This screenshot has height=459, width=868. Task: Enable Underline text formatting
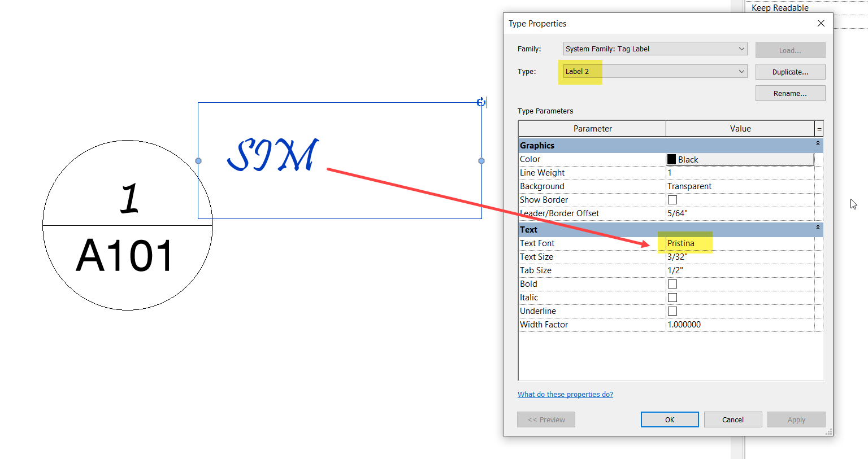click(672, 311)
